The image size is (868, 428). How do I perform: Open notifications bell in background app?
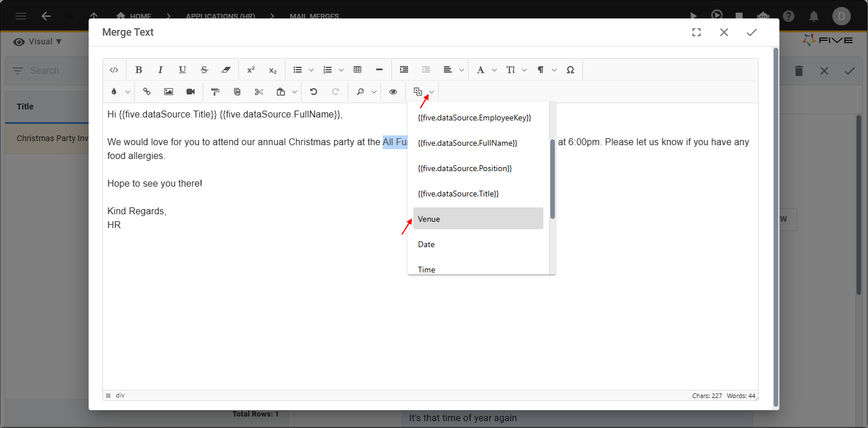click(x=814, y=16)
